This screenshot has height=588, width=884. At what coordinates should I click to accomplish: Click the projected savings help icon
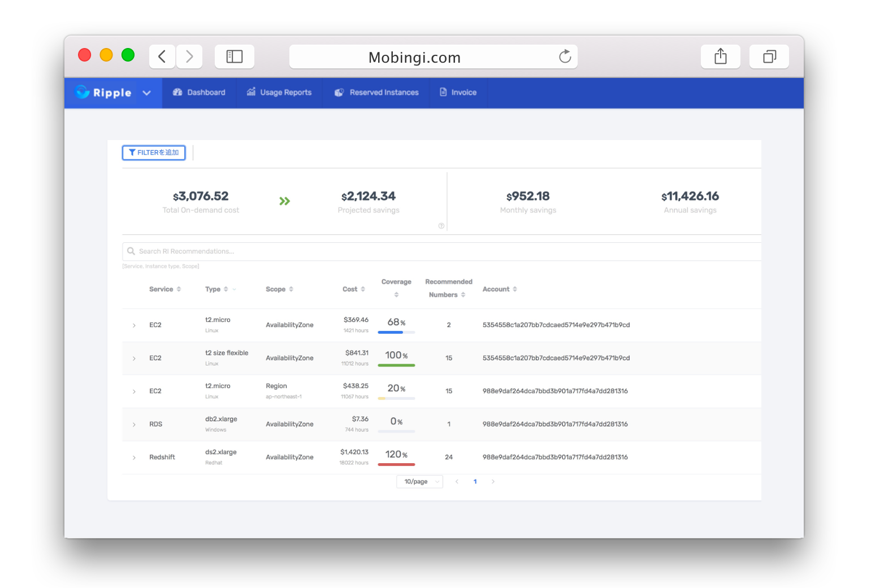point(441,226)
